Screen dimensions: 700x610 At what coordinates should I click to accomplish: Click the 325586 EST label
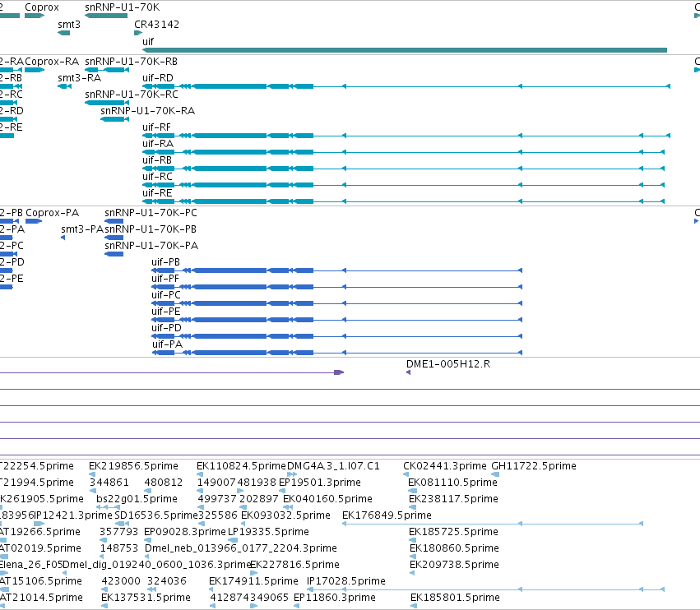coord(218,515)
